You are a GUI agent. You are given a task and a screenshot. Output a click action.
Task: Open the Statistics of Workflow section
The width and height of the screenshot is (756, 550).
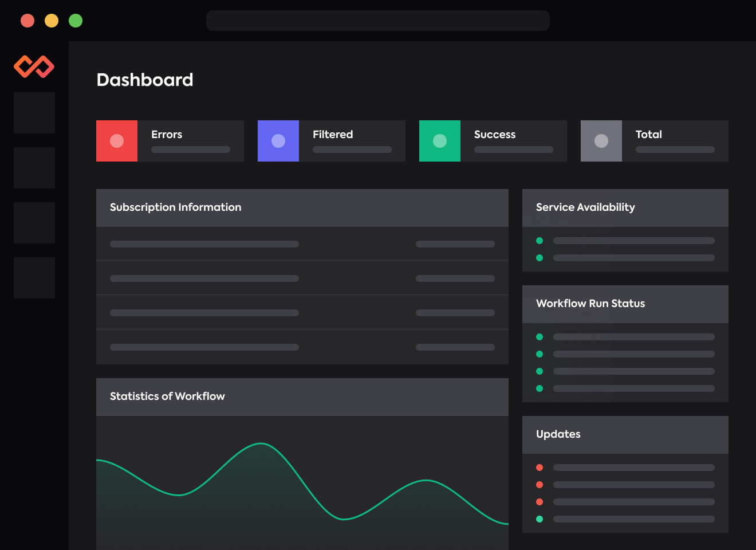coord(167,396)
